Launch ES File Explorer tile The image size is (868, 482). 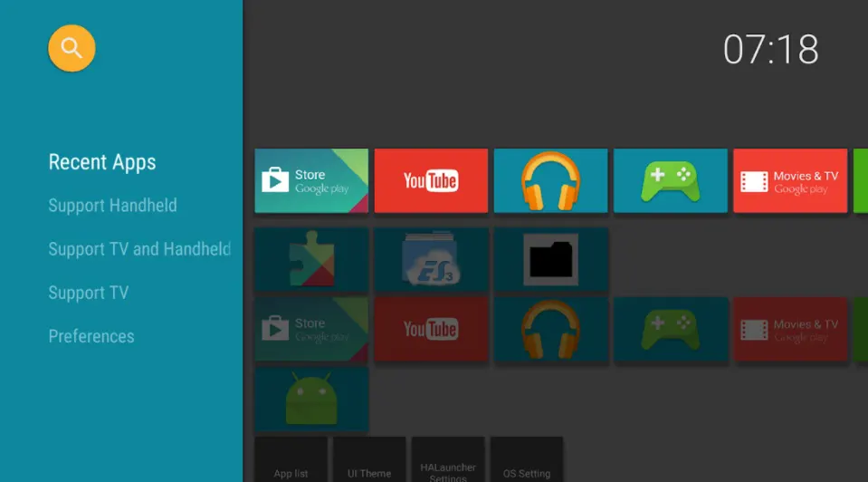(431, 259)
